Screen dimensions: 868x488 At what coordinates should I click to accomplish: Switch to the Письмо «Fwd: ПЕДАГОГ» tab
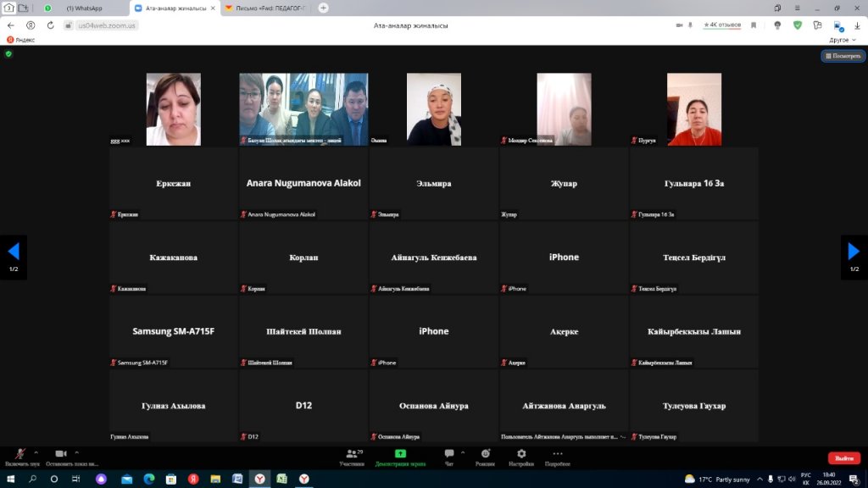(263, 8)
